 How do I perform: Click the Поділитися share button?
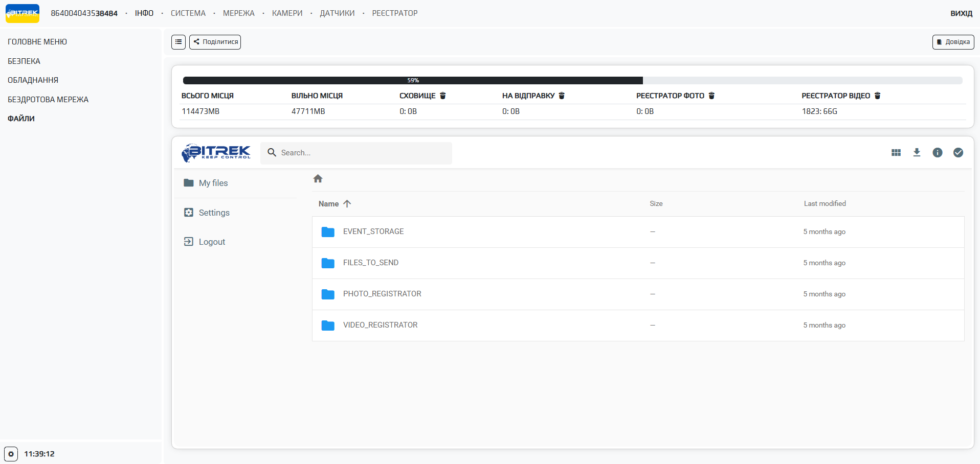click(215, 42)
